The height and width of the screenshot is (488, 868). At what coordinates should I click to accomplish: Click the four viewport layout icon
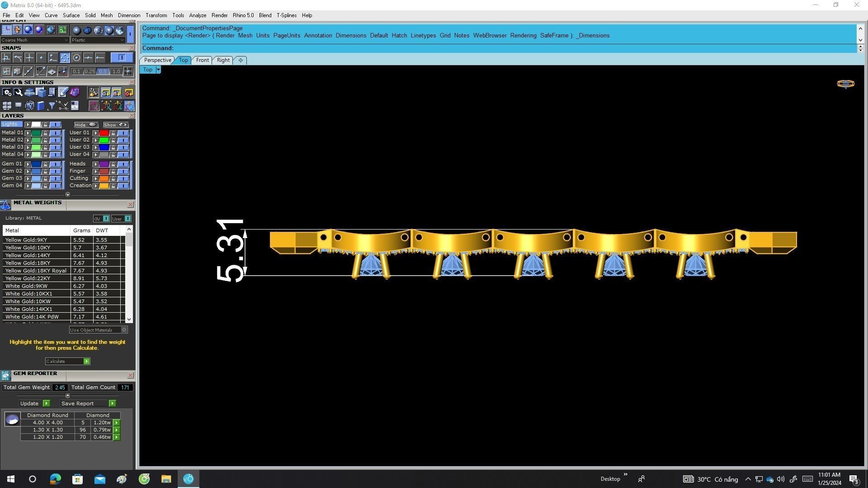(6, 106)
